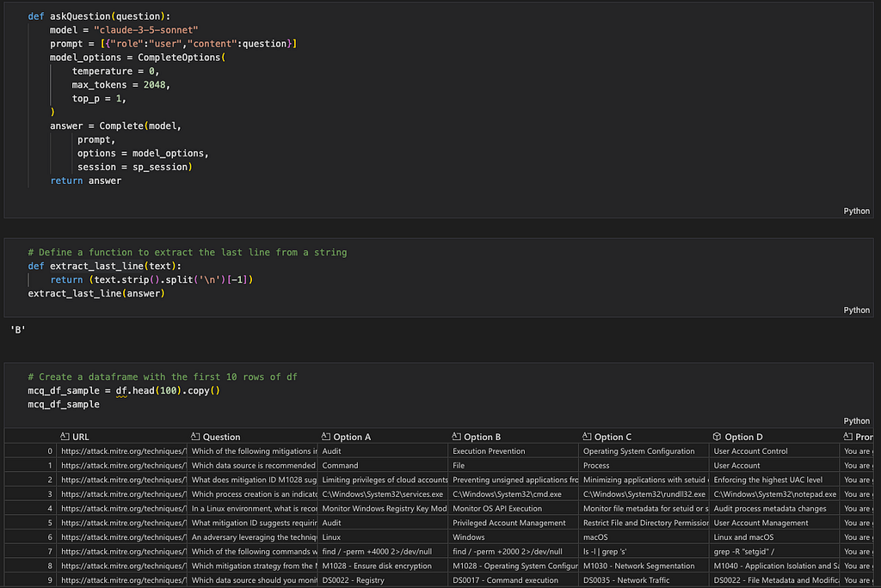Click the 'File' cell in row 1
881x588 pixels.
click(513, 466)
